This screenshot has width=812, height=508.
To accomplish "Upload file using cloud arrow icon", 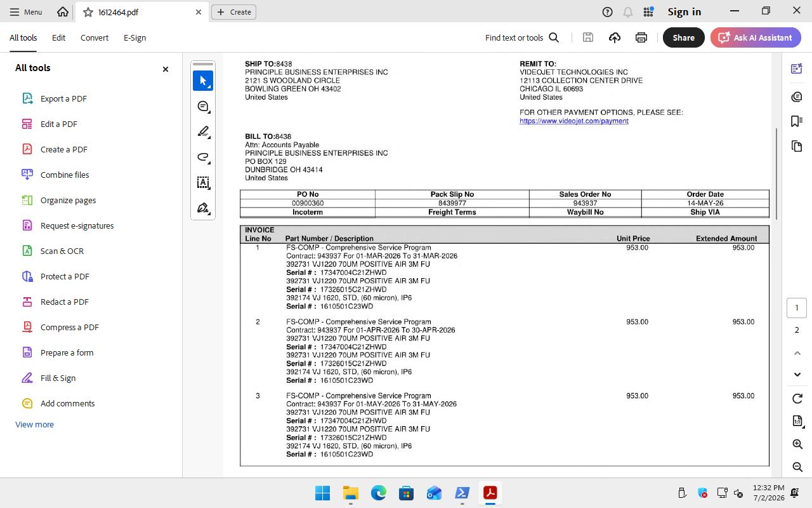I will coord(615,37).
